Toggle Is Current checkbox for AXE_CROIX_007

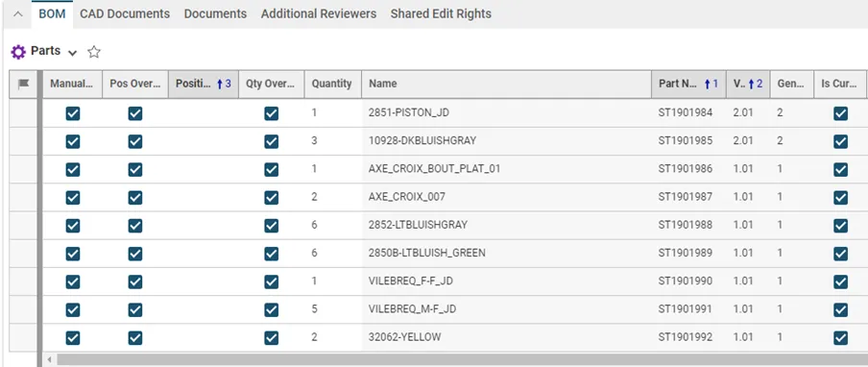click(840, 198)
